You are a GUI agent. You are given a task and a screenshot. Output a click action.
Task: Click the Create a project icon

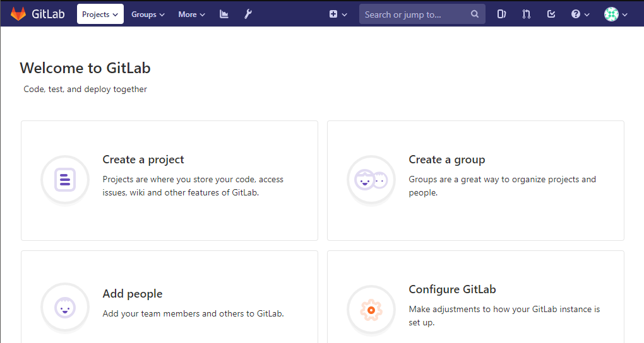(x=65, y=180)
